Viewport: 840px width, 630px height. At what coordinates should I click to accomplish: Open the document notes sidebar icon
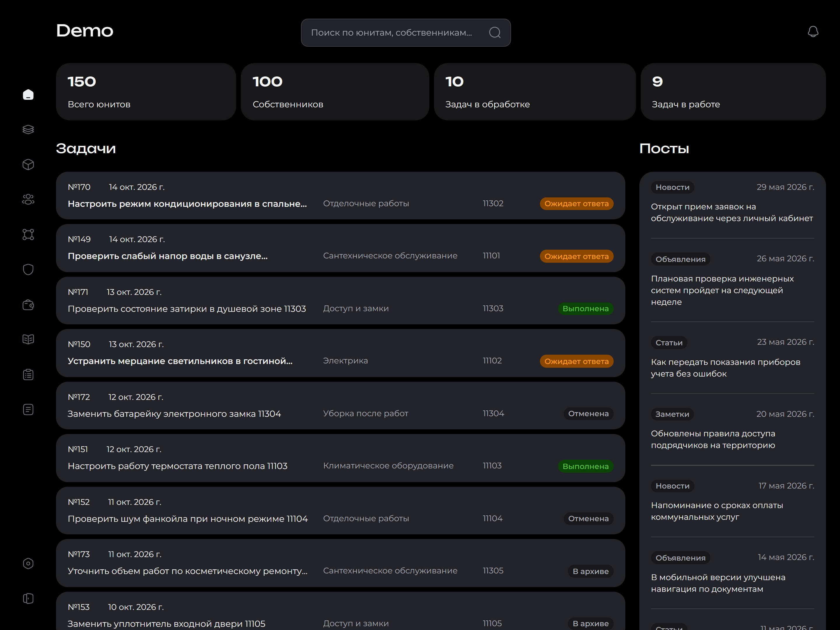[x=28, y=409]
